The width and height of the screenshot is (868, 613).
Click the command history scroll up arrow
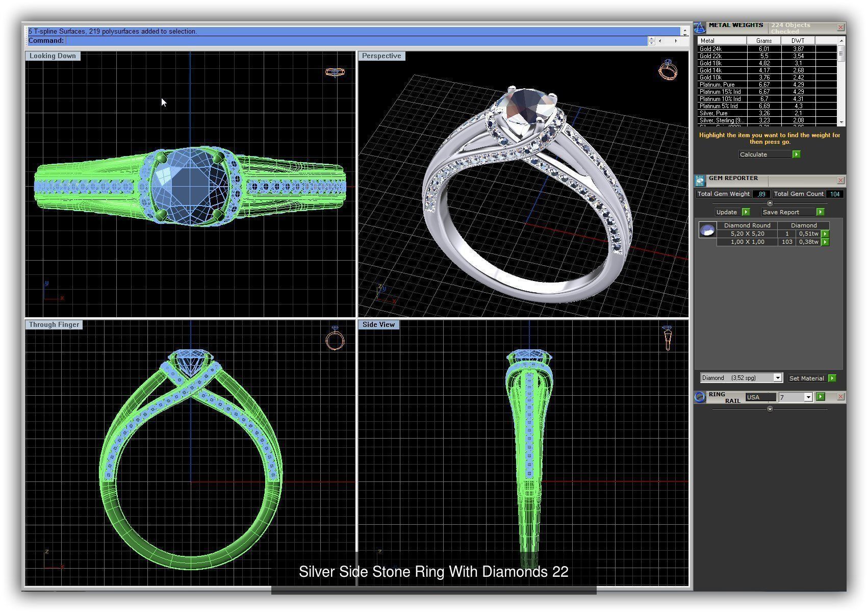(684, 31)
